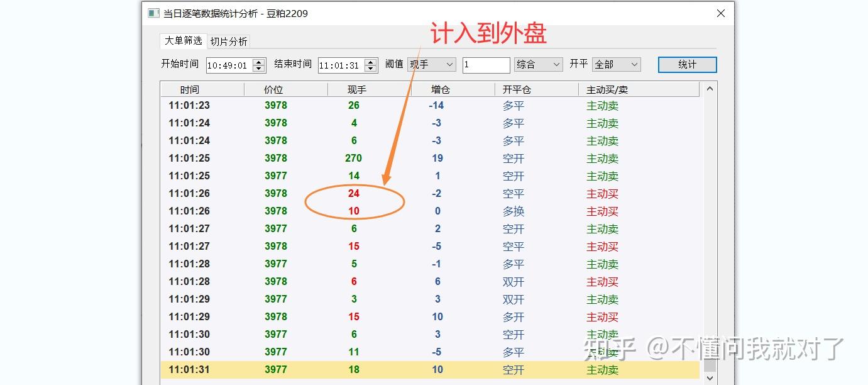Click the volume cell 14

point(354,176)
